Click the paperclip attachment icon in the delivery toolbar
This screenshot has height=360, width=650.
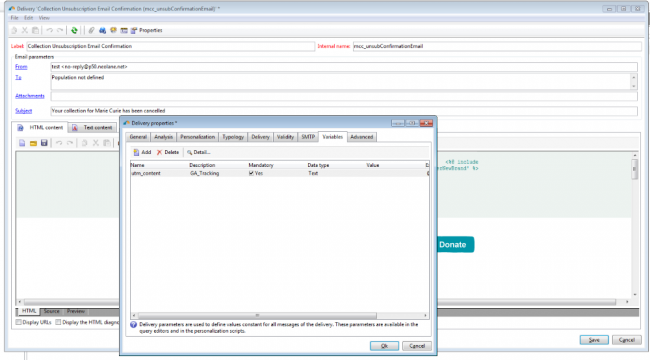[92, 30]
